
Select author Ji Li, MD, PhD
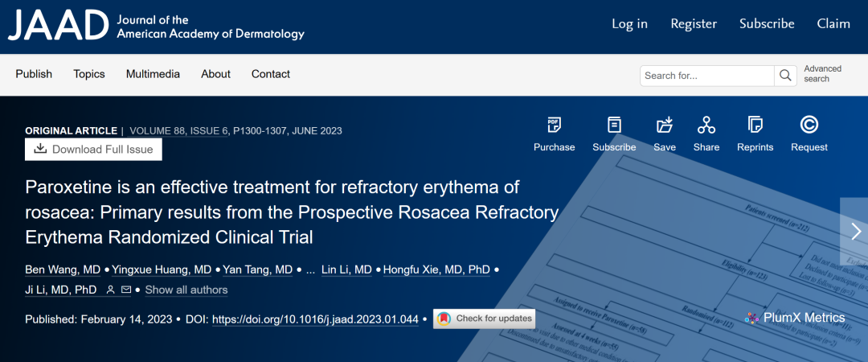[61, 290]
